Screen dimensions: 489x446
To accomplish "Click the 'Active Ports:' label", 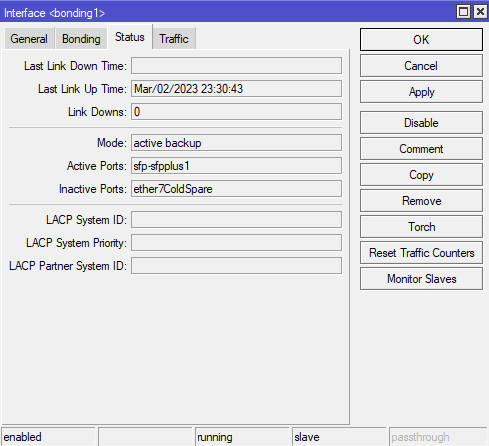I will pyautogui.click(x=97, y=166).
